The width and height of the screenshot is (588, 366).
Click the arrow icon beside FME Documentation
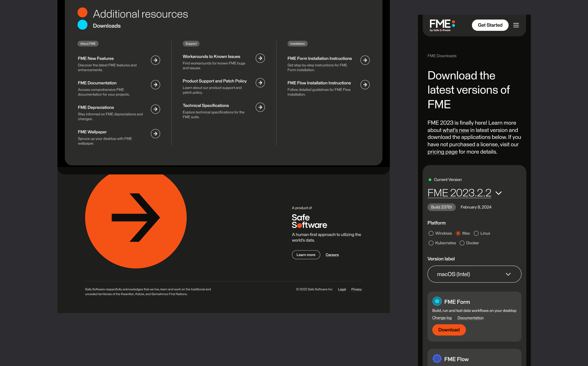155,84
